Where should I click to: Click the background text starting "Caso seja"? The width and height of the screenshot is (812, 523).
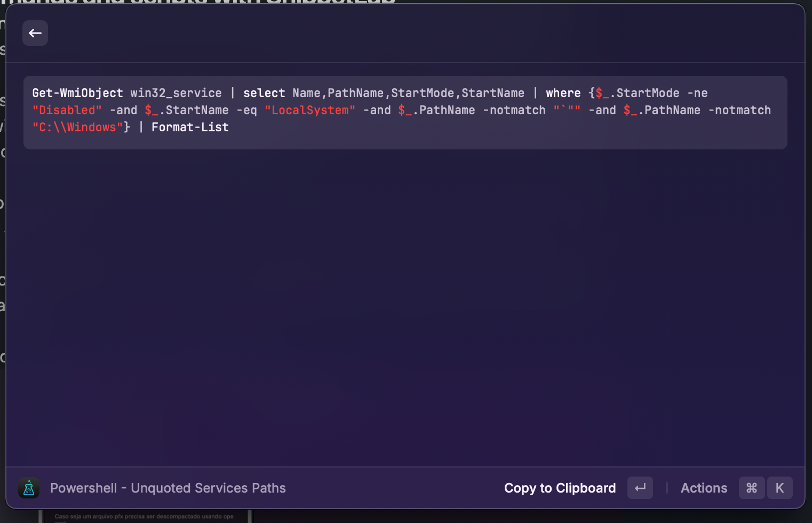[144, 516]
